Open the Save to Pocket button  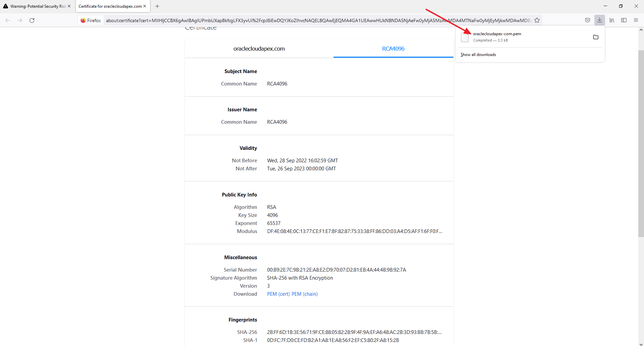coord(588,20)
